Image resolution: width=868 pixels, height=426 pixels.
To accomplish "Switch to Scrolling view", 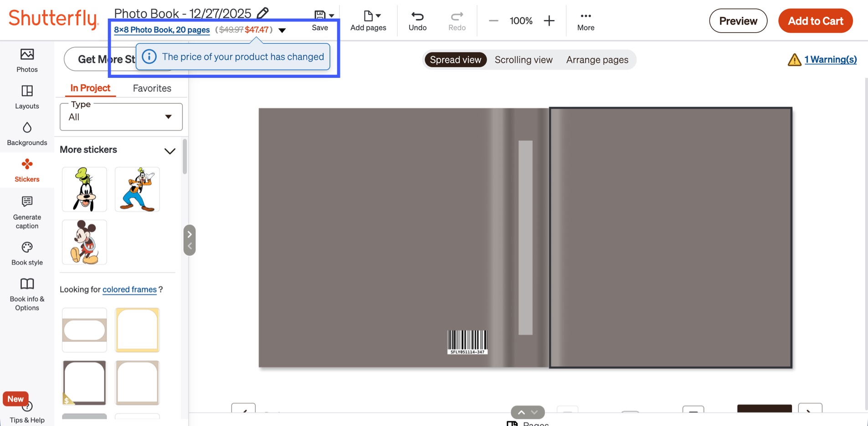I will (524, 60).
